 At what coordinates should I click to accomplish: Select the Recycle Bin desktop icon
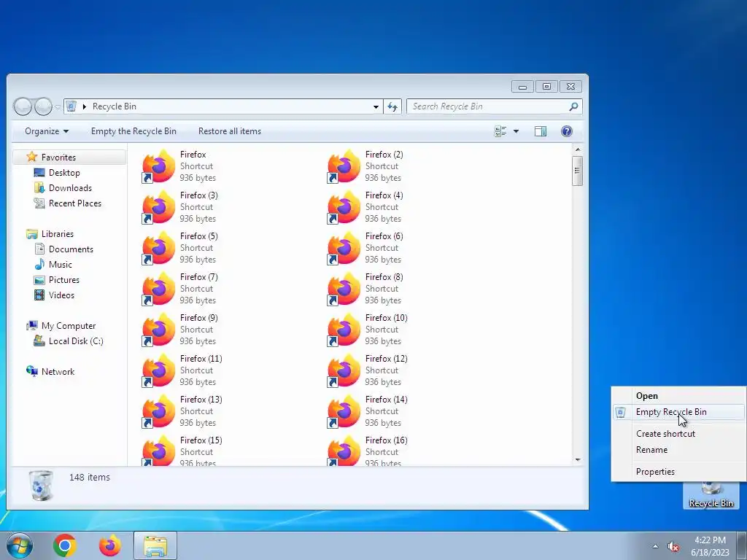point(711,495)
